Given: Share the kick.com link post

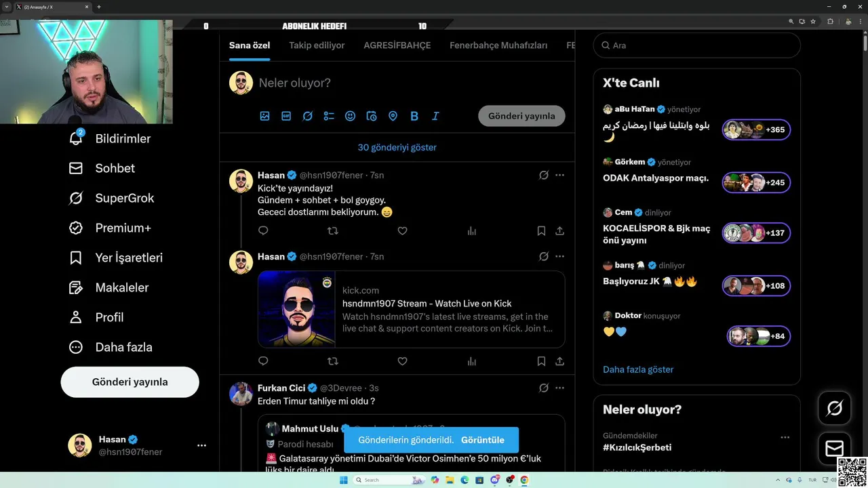Looking at the screenshot, I should (x=559, y=361).
